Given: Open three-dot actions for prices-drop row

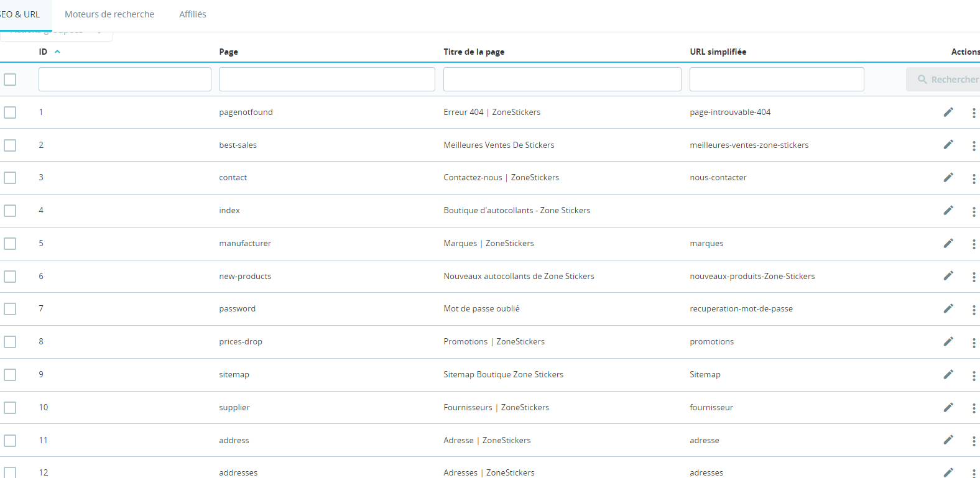Looking at the screenshot, I should pos(974,342).
